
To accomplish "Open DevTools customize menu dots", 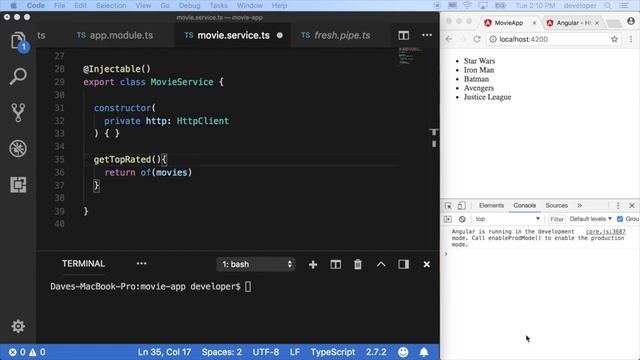I will pyautogui.click(x=618, y=206).
